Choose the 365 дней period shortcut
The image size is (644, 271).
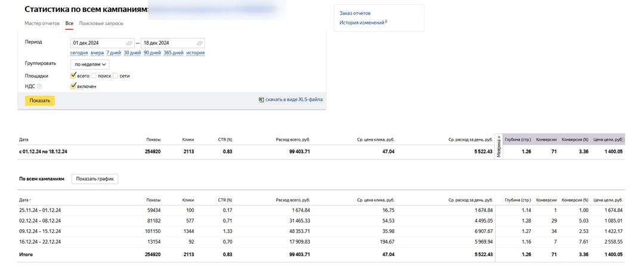tap(174, 53)
